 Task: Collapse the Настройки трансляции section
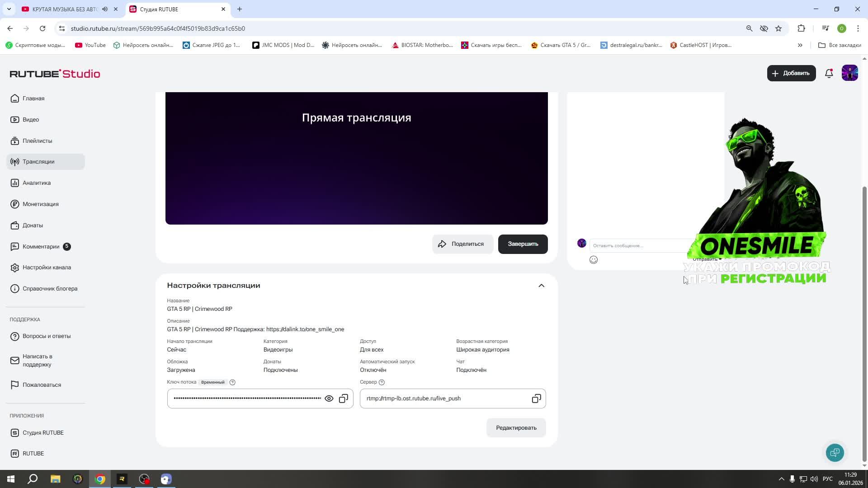tap(541, 286)
